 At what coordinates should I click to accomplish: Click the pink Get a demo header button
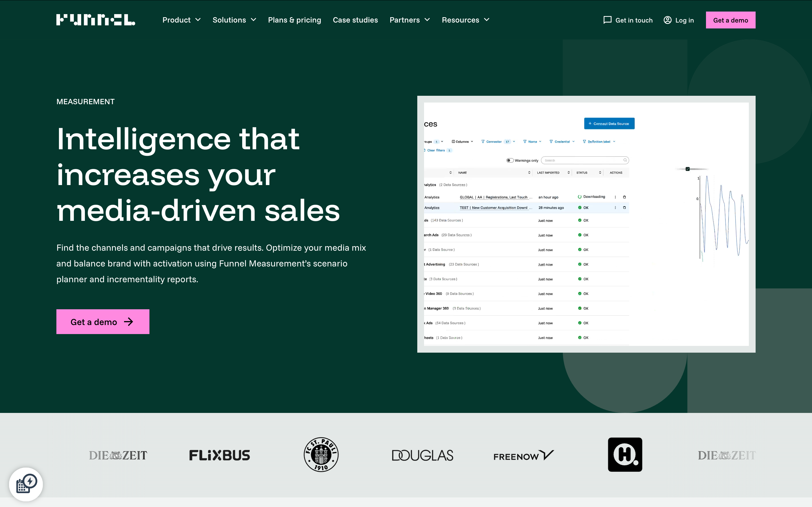[730, 20]
